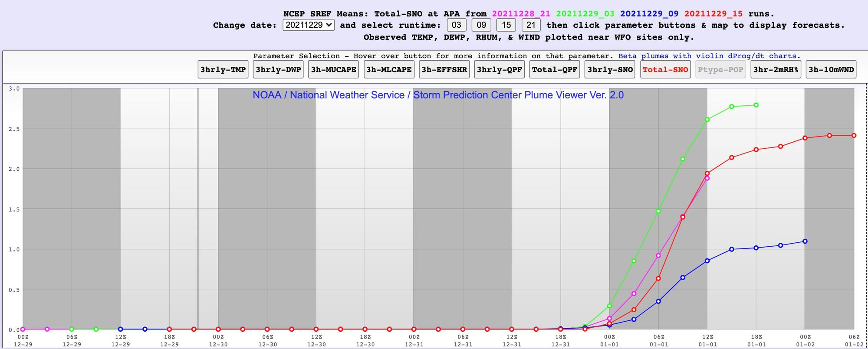The width and height of the screenshot is (868, 349).
Task: Select runtime 09 button
Action: tap(481, 25)
